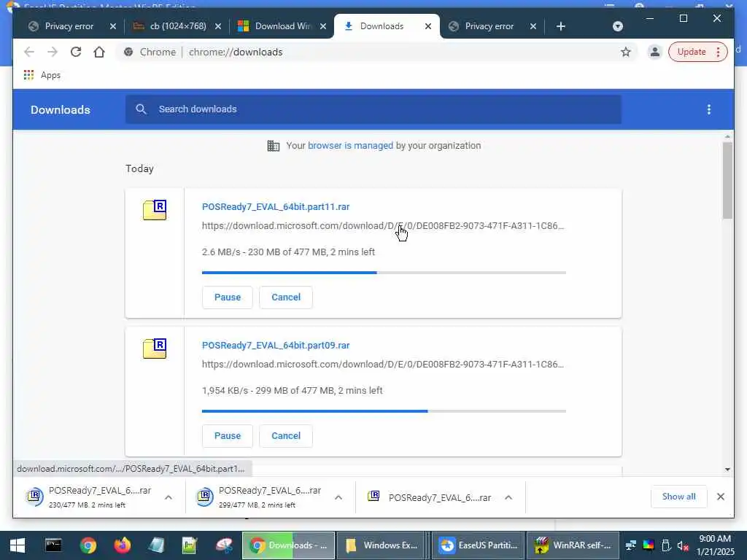Screen dimensions: 747x560
Task: Pause the part09.rar download
Action: point(228,436)
